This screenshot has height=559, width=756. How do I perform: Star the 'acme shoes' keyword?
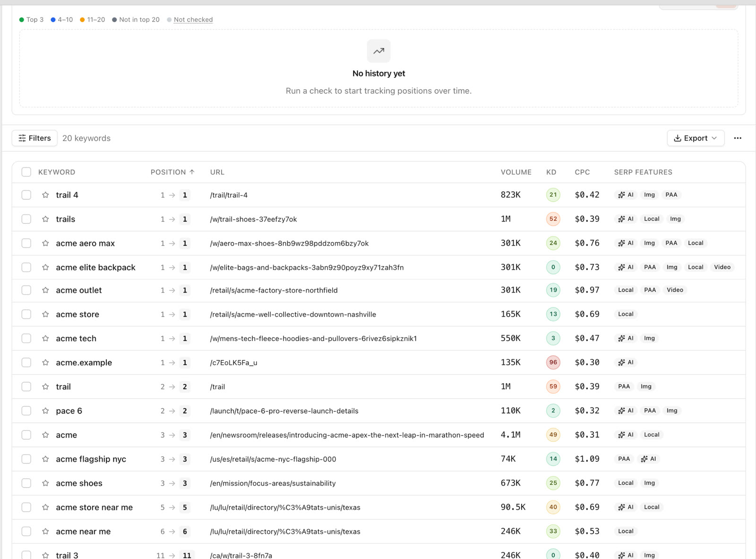coord(45,483)
